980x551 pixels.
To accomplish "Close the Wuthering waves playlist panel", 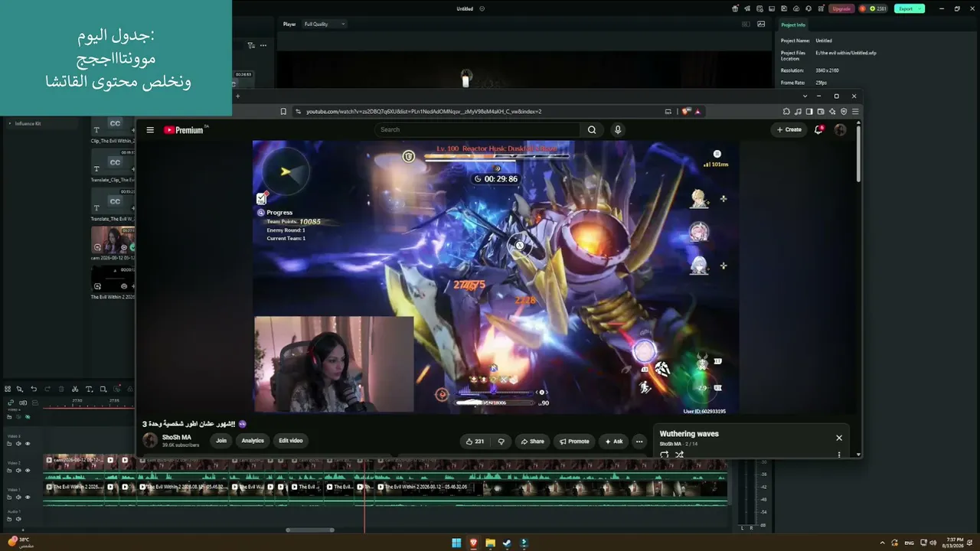I will click(839, 438).
